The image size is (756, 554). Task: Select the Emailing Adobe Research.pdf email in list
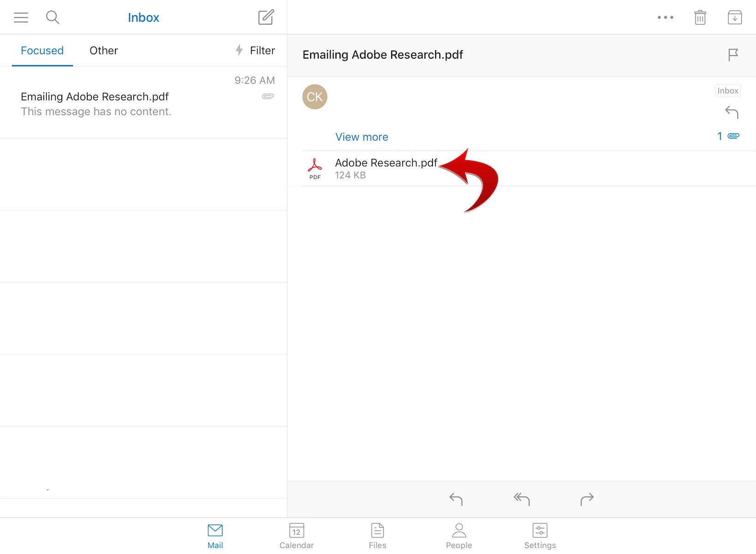pyautogui.click(x=144, y=102)
